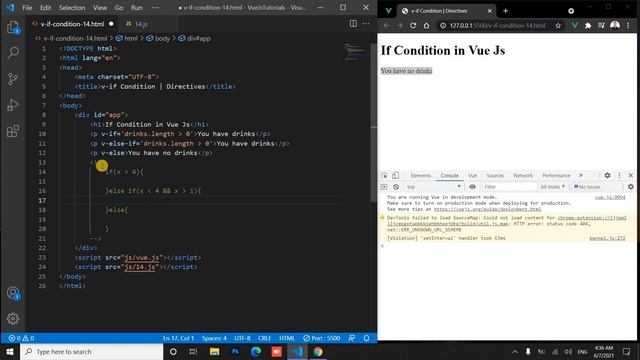Image resolution: width=640 pixels, height=360 pixels.
Task: Go to the Chrome home page
Action: point(426,25)
